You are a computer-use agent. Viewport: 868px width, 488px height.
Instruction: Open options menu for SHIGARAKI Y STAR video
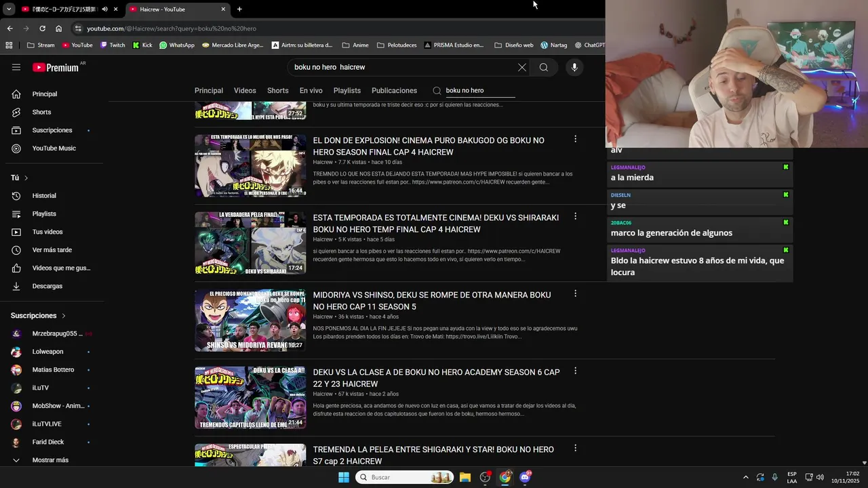(575, 448)
